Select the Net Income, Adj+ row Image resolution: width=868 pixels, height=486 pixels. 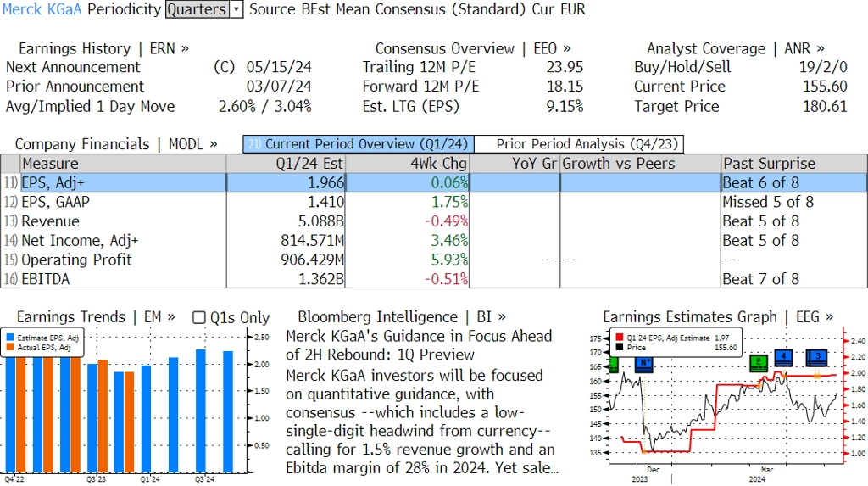pos(434,241)
